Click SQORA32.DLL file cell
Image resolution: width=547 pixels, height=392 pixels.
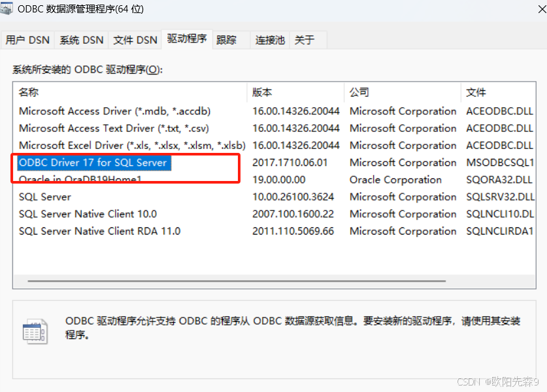point(499,180)
